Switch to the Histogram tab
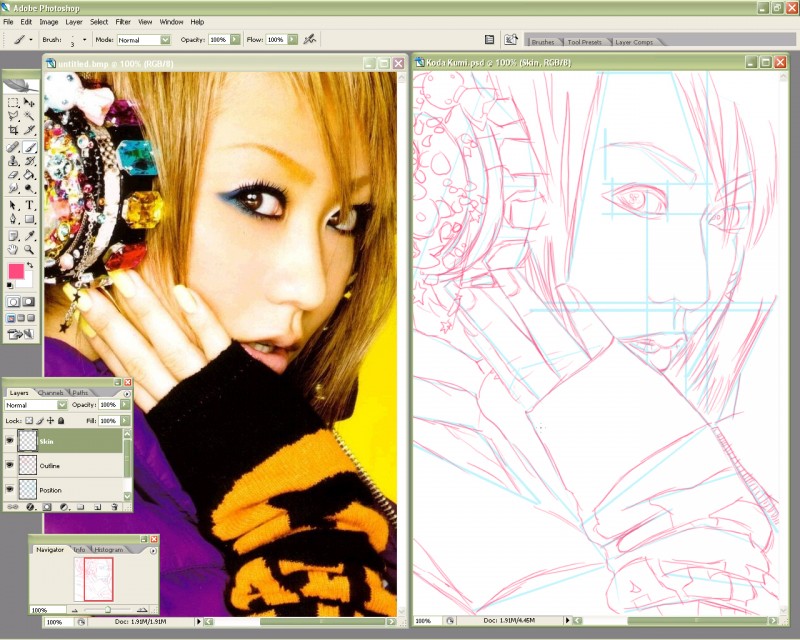The image size is (800, 640). coord(109,550)
